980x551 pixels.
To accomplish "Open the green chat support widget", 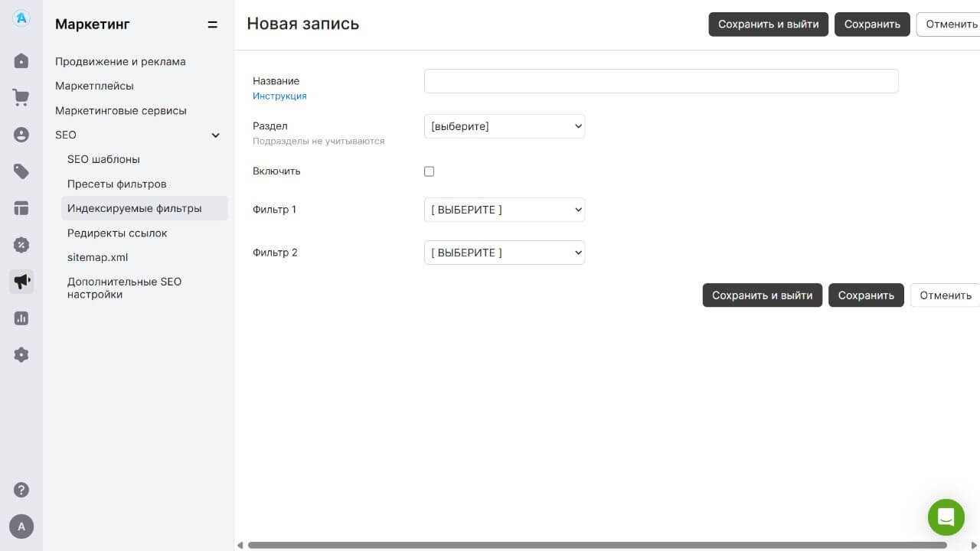I will coord(946,517).
